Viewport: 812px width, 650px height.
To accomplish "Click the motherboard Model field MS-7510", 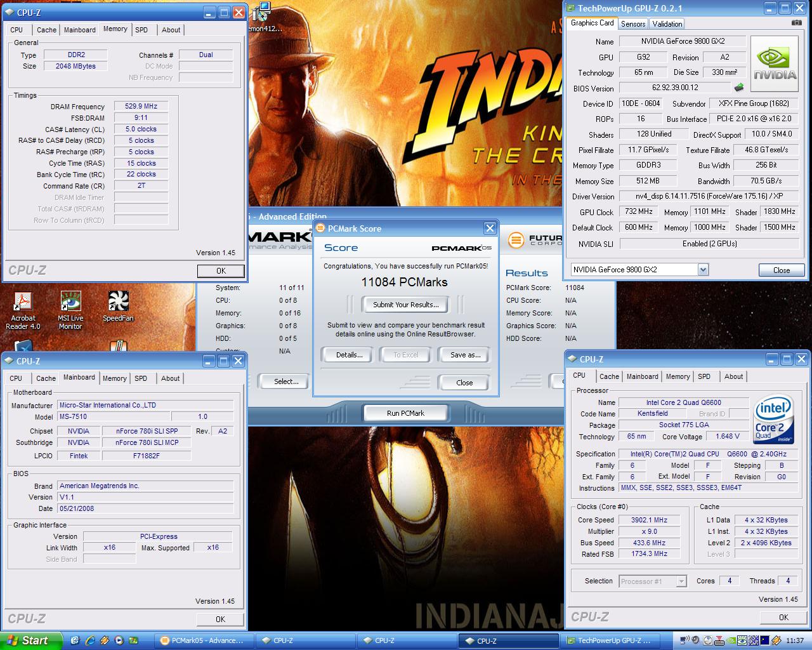I will pos(113,417).
